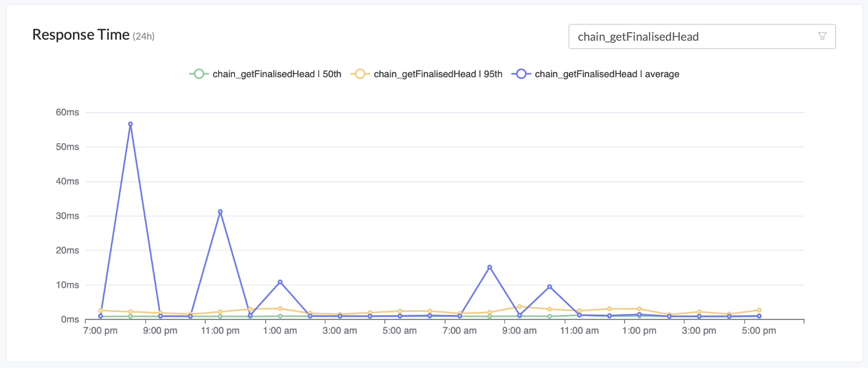Click the yellow 95th legend circle marker
This screenshot has width=868, height=368.
point(360,74)
